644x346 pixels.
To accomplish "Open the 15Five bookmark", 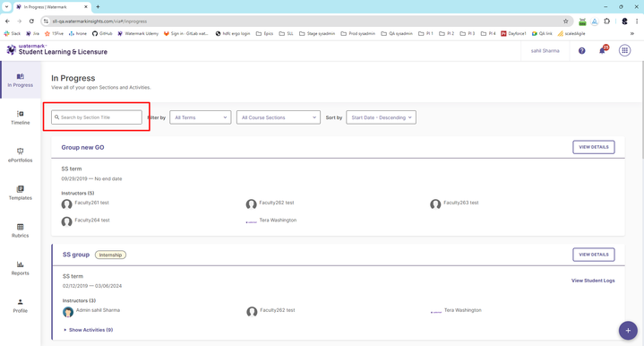I will (54, 34).
